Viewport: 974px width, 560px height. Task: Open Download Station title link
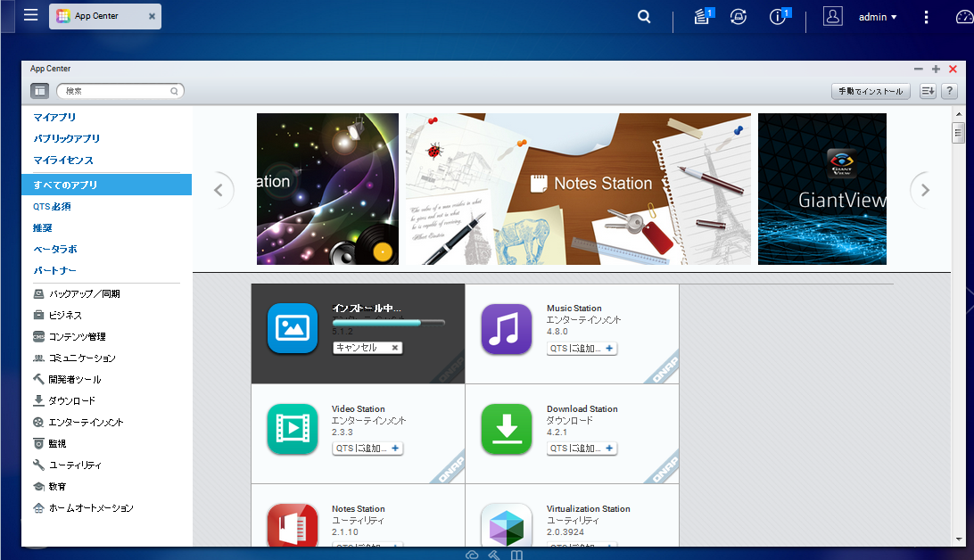pyautogui.click(x=582, y=408)
